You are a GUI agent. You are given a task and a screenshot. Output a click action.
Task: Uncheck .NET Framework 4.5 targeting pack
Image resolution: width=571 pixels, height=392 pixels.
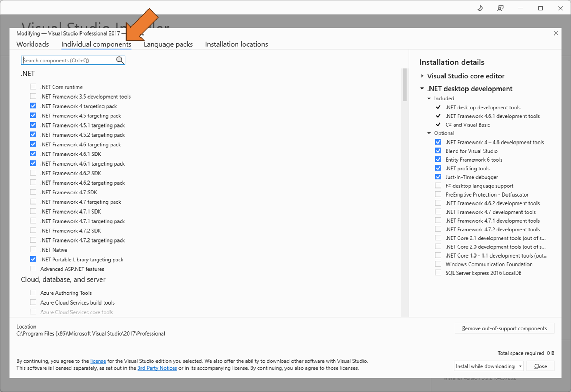[x=33, y=115]
